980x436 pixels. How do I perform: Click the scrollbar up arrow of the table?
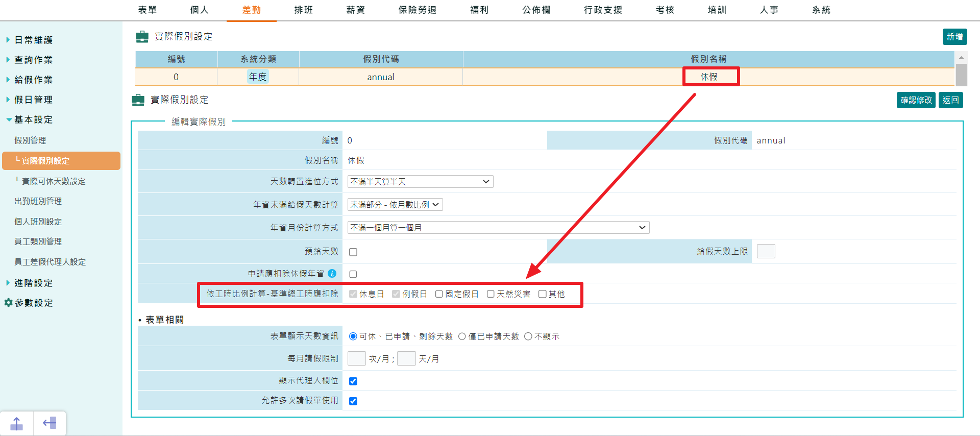point(961,58)
